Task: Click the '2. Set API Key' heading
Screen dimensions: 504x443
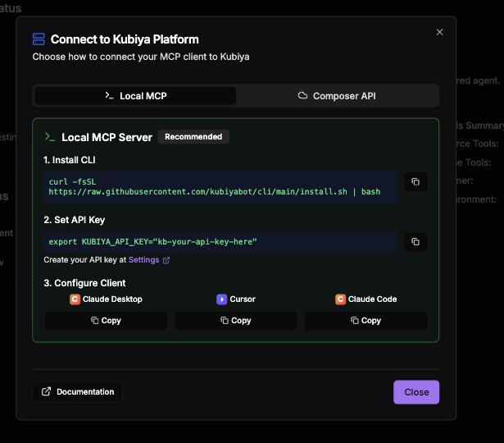Action: 75,220
